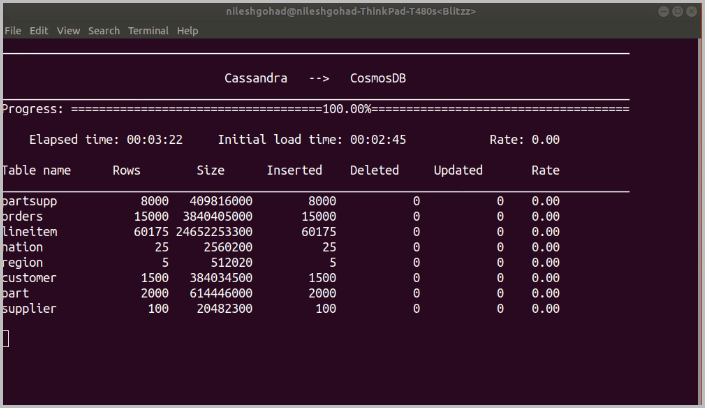Open the File menu
Image resolution: width=705 pixels, height=408 pixels.
click(x=13, y=31)
